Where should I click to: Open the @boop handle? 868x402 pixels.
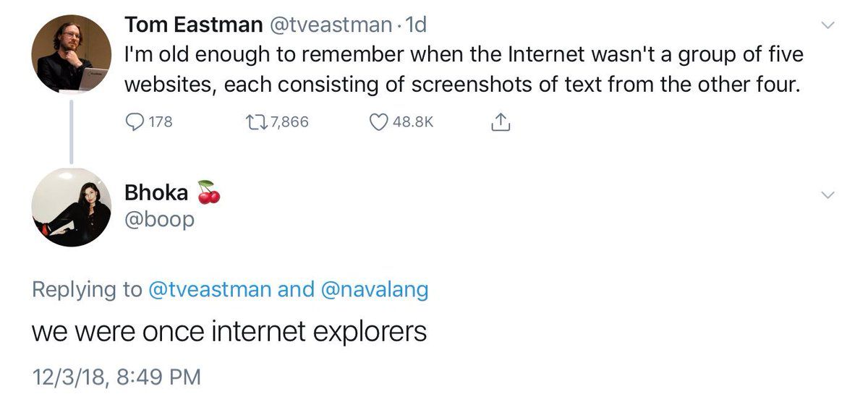pyautogui.click(x=159, y=219)
